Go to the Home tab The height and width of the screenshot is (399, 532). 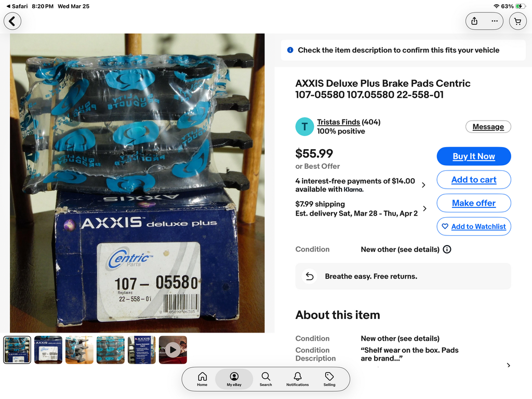tap(202, 379)
